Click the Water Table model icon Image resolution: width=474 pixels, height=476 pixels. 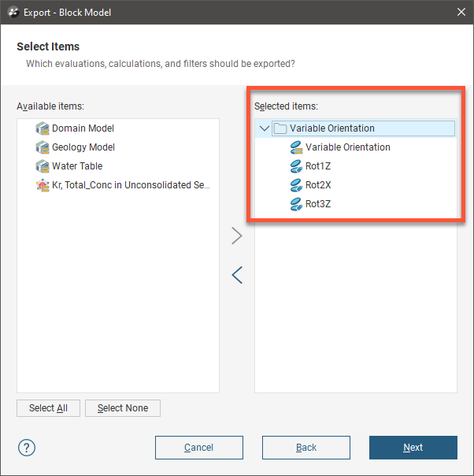[x=43, y=166]
